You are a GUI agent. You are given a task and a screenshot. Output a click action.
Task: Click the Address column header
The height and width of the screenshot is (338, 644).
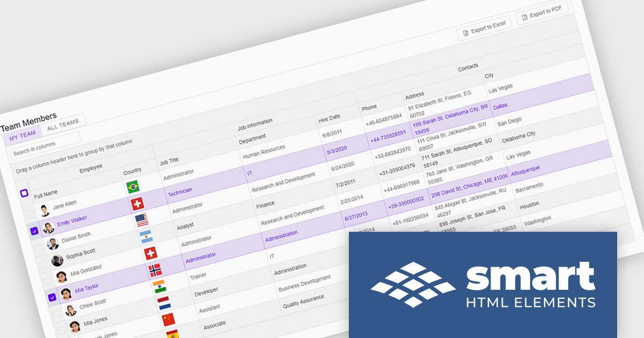(x=414, y=95)
